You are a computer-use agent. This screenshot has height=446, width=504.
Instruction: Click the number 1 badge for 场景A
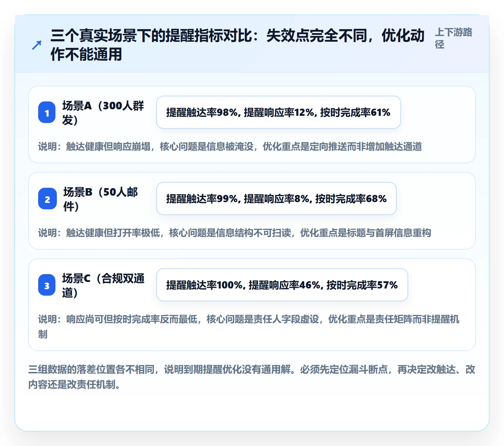tap(47, 113)
